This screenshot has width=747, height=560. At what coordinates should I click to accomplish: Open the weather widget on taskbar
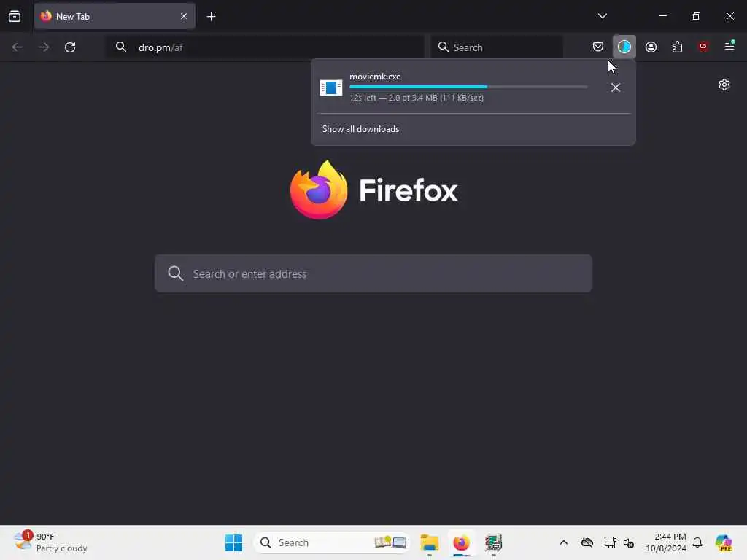[50, 542]
